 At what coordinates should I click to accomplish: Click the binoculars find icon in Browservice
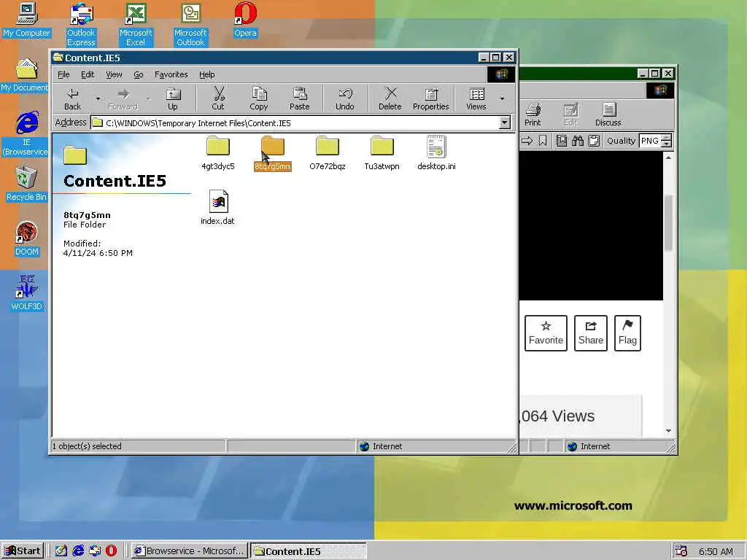pyautogui.click(x=578, y=141)
